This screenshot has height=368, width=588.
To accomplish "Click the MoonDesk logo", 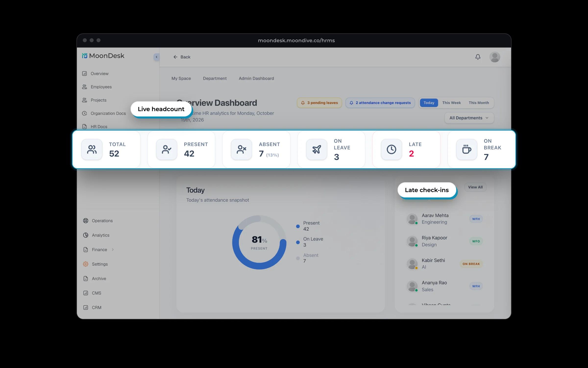I will tap(103, 56).
